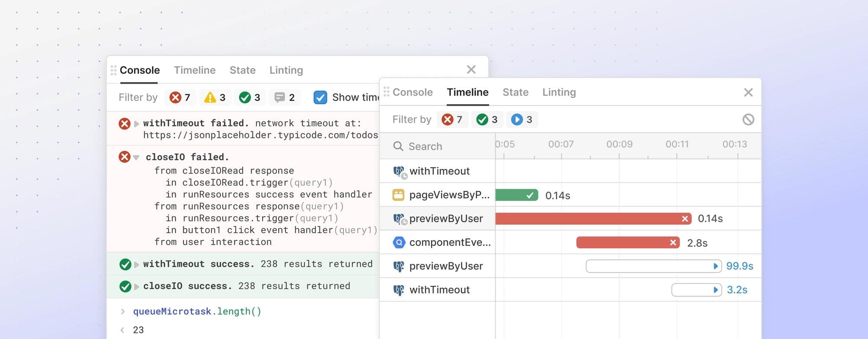
Task: Click the success filter in the Timeline panel
Action: [487, 119]
